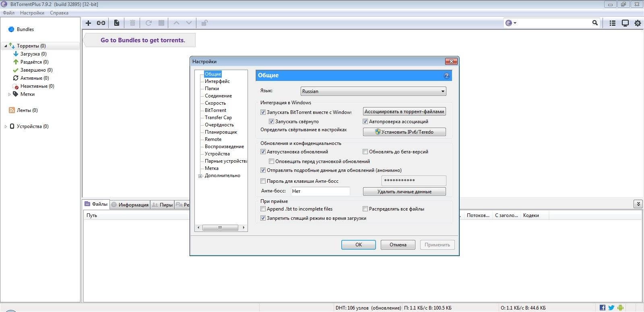Add a torrent with the plus icon

click(x=88, y=23)
